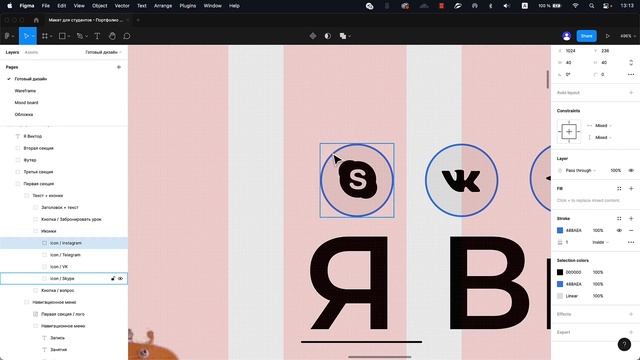Open the Present play icon
Image resolution: width=640 pixels, height=360 pixels.
(x=607, y=36)
